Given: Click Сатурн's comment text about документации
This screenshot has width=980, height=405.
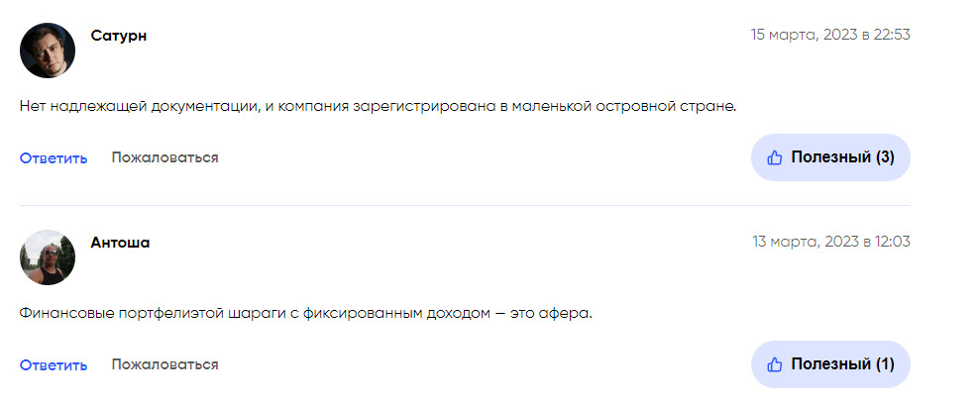Looking at the screenshot, I should (379, 106).
